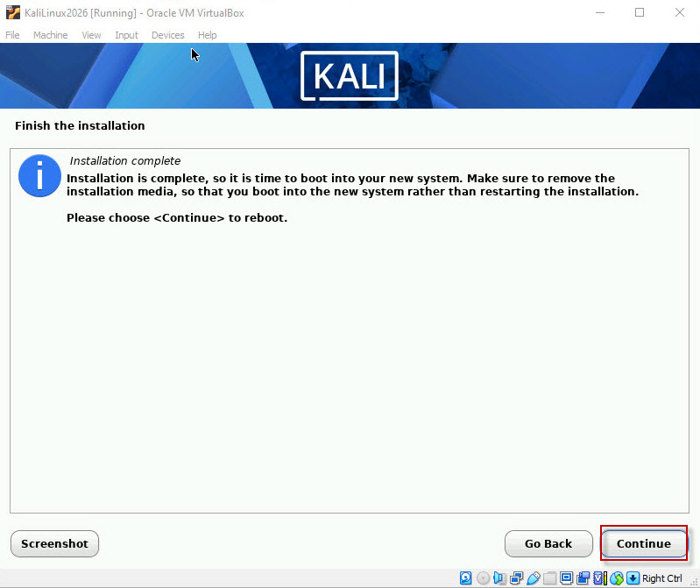
Task: Click the shared folders status icon
Action: click(549, 578)
